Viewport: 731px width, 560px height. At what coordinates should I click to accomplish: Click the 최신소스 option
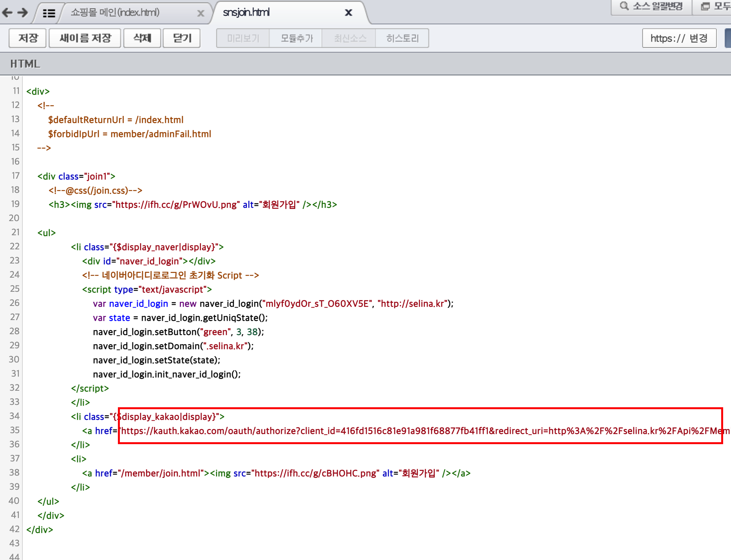pos(349,38)
